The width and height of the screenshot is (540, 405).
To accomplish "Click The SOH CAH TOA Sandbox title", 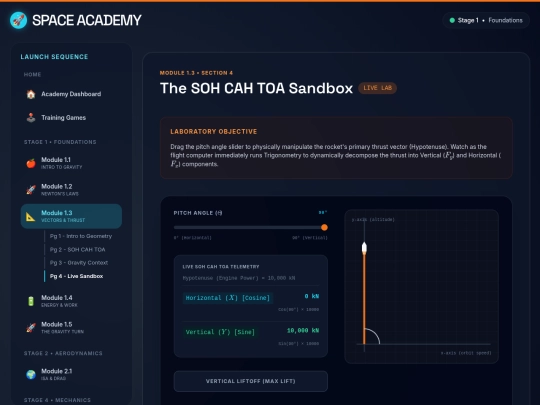I will coord(256,88).
